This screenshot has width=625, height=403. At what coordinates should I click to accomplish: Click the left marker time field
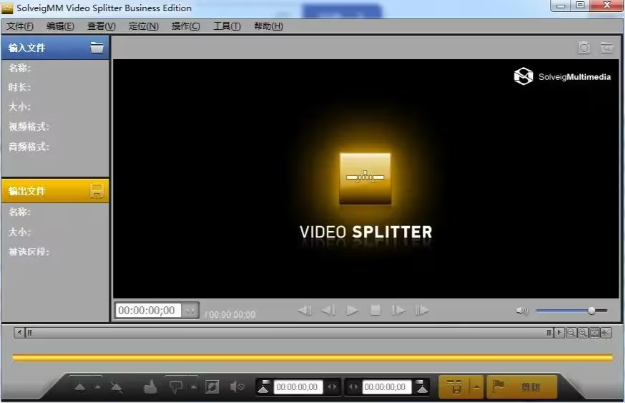(298, 387)
